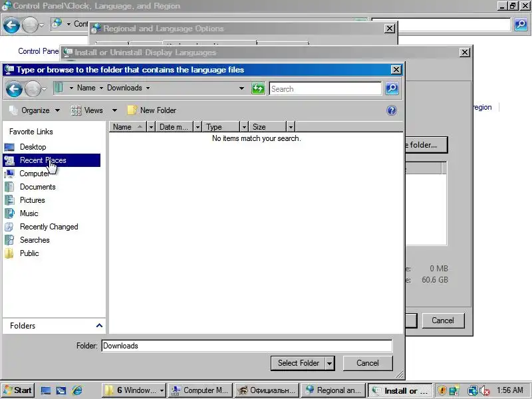Open the Start menu

pyautogui.click(x=18, y=390)
